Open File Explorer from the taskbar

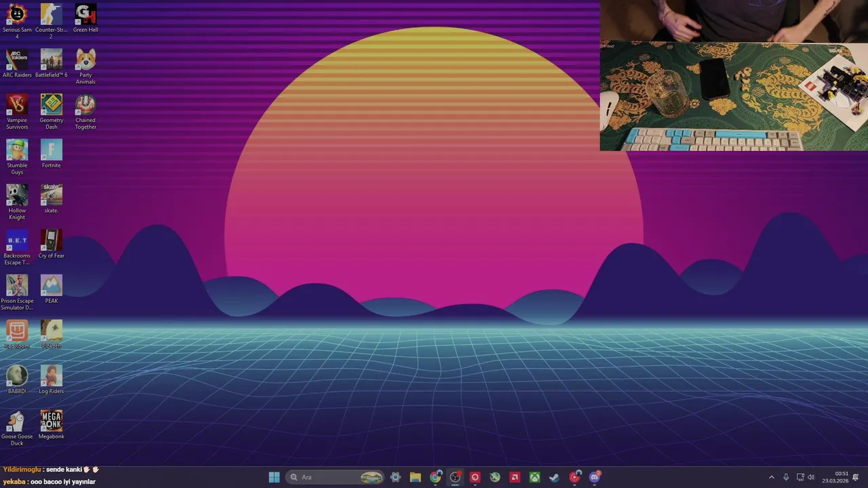tap(415, 477)
